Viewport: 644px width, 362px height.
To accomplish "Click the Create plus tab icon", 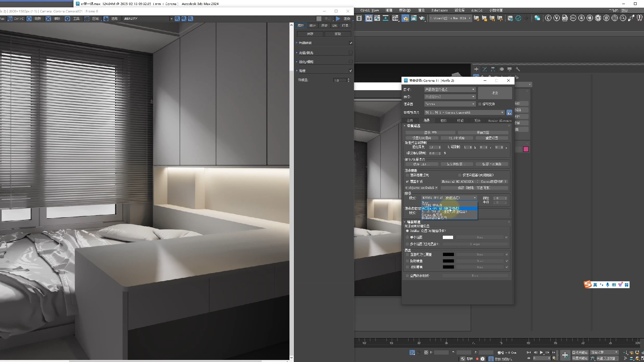I will coord(476,69).
